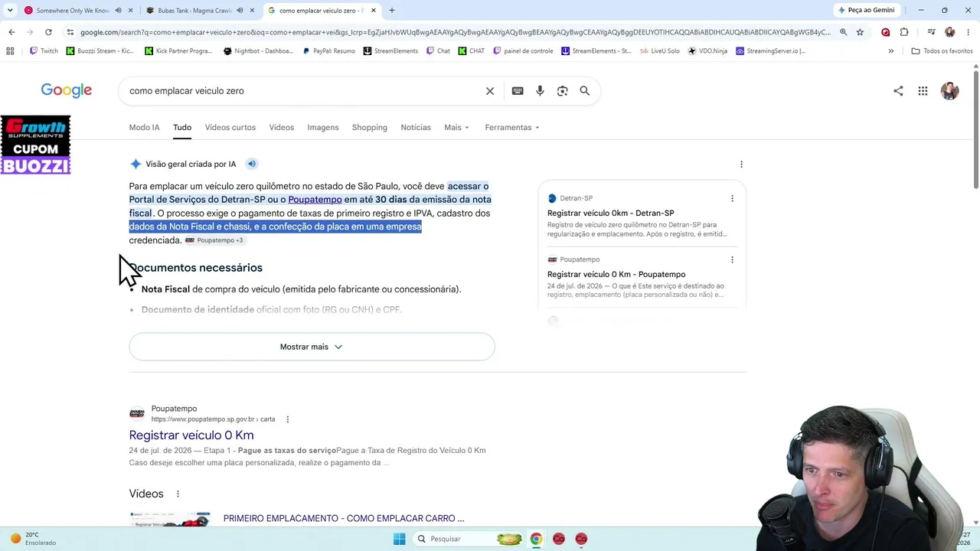Click the Google search input field
This screenshot has width=980, height=551.
(x=305, y=91)
